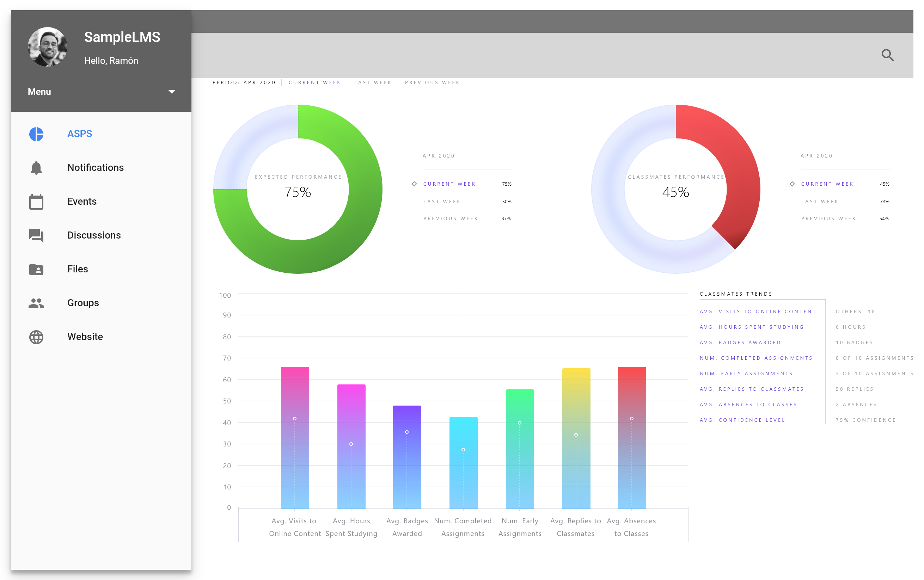
Task: Click Avg. Visits to Online Content trend
Action: point(758,311)
